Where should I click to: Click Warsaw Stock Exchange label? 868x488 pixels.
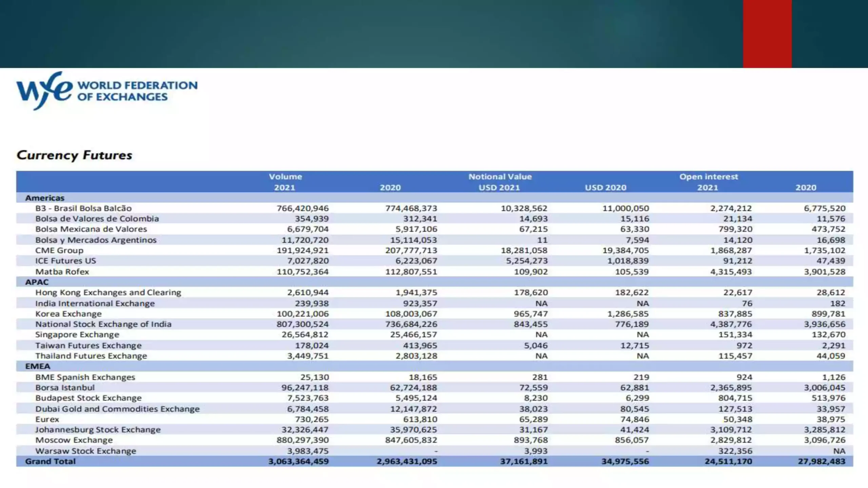click(86, 451)
